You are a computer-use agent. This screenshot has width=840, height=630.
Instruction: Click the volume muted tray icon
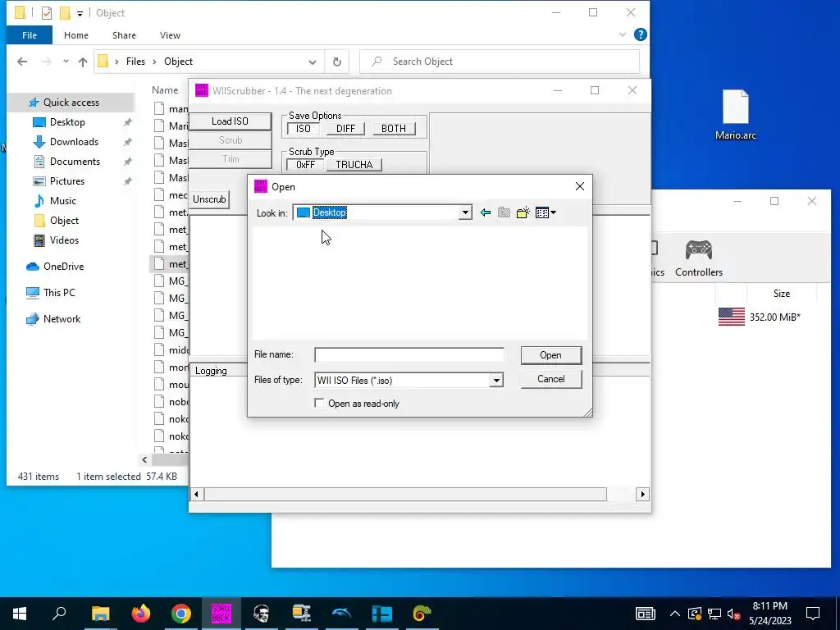(x=734, y=614)
